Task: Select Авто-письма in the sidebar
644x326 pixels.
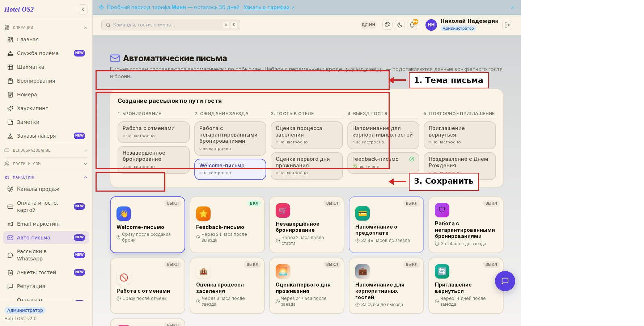Action: (46, 238)
